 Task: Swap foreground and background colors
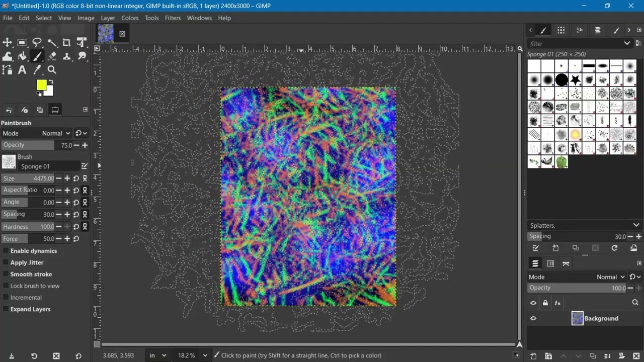51,82
